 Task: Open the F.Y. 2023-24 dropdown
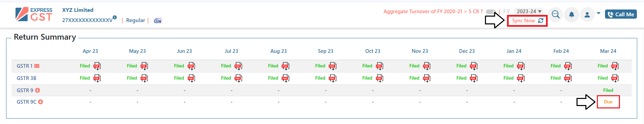pyautogui.click(x=529, y=12)
